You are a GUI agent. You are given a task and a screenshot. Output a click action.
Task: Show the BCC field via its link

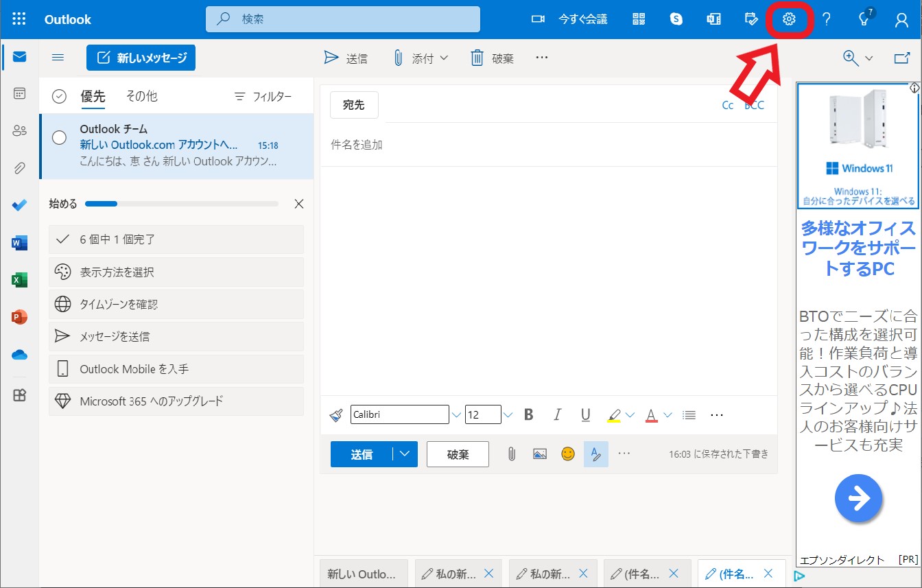(753, 105)
